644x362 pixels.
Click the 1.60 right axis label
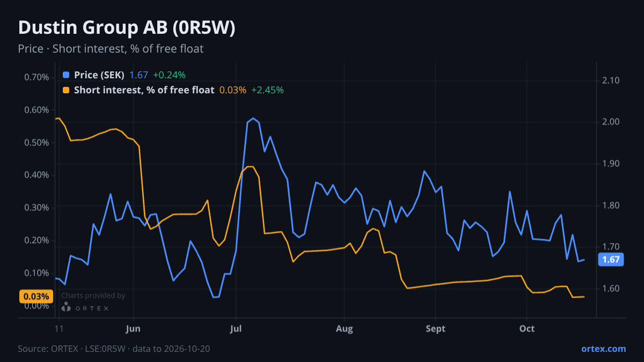point(611,289)
